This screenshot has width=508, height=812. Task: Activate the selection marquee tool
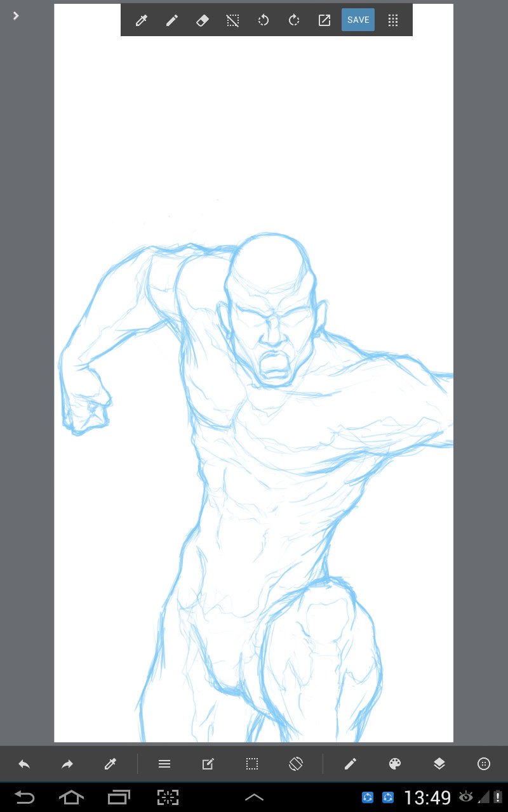pos(252,764)
